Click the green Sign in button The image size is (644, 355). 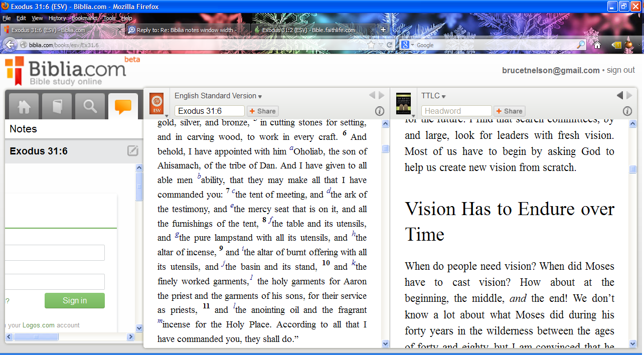tap(75, 300)
